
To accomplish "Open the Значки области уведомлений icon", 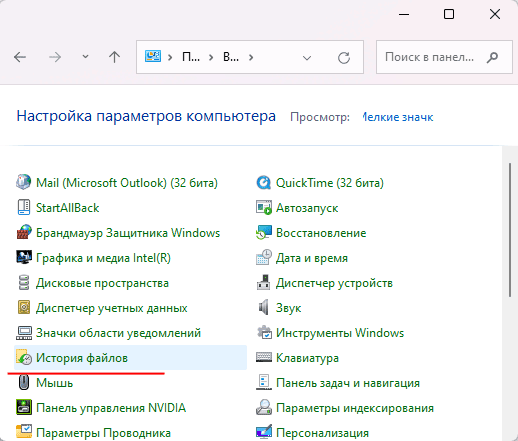I will click(x=24, y=333).
